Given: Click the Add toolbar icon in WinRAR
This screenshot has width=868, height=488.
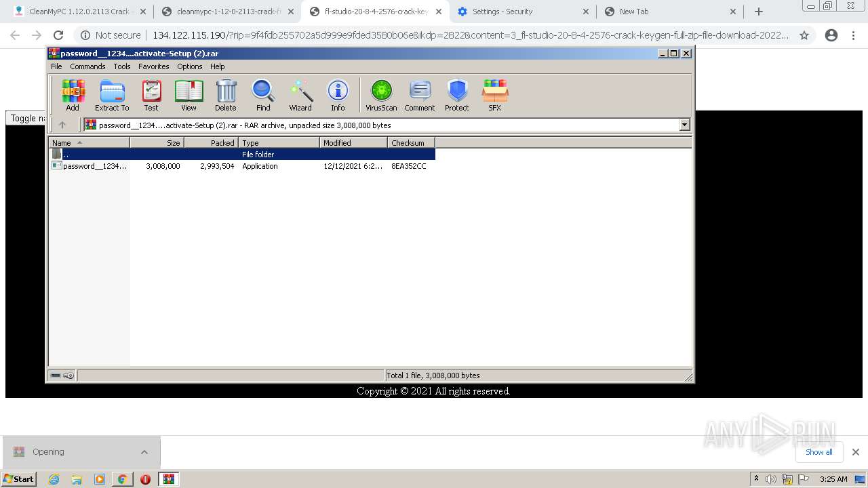Looking at the screenshot, I should [73, 96].
